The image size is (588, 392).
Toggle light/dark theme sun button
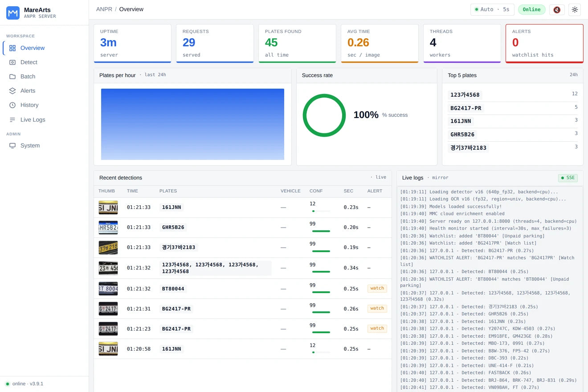coord(575,9)
